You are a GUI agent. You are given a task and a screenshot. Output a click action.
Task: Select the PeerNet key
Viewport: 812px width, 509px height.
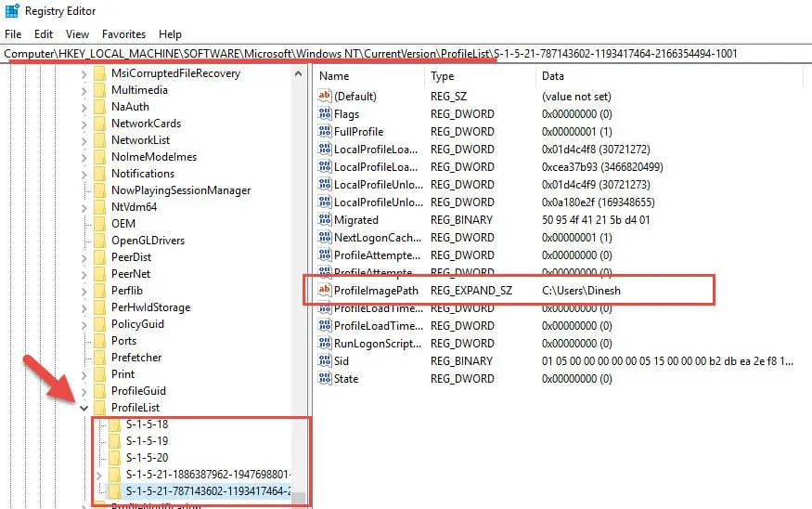coord(131,274)
